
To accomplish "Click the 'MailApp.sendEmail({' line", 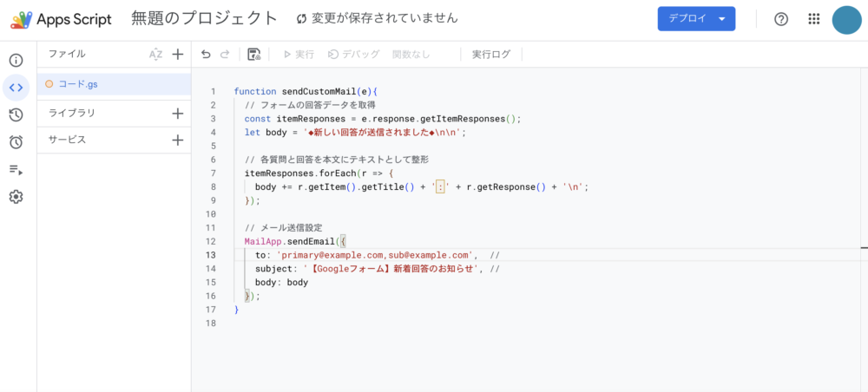I will [x=296, y=242].
